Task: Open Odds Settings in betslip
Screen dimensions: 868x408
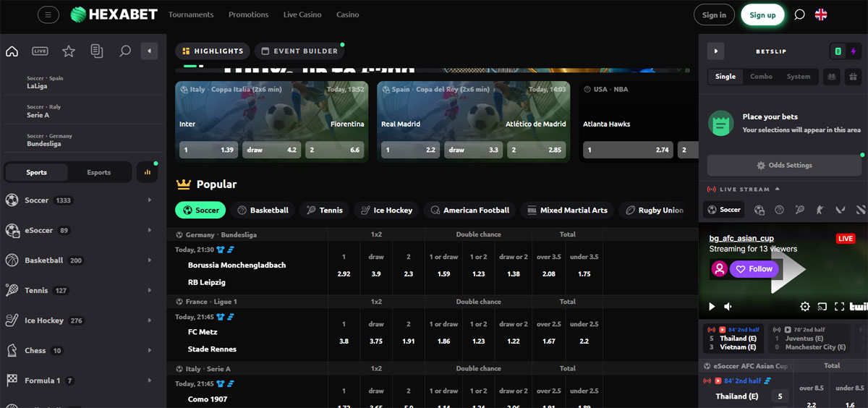Action: 784,165
